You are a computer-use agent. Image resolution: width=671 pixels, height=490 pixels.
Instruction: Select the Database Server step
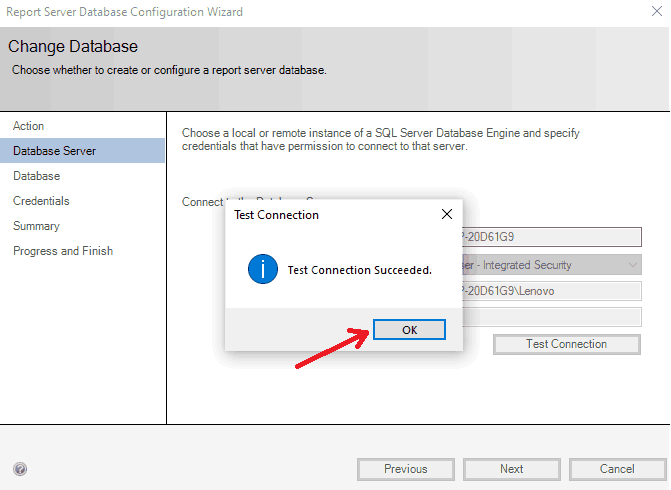coord(55,151)
